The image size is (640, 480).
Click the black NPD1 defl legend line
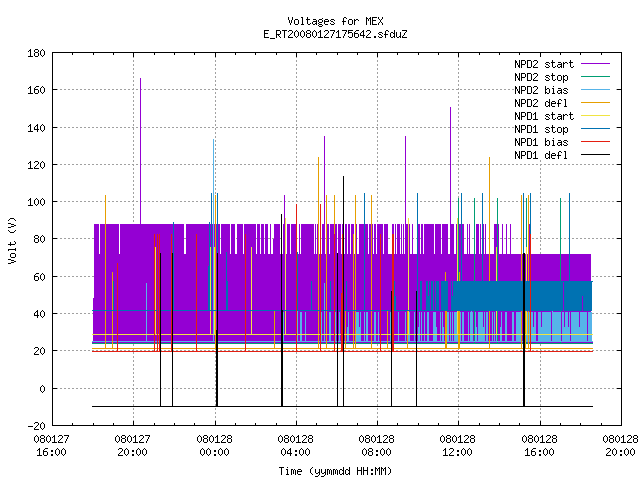tap(596, 155)
